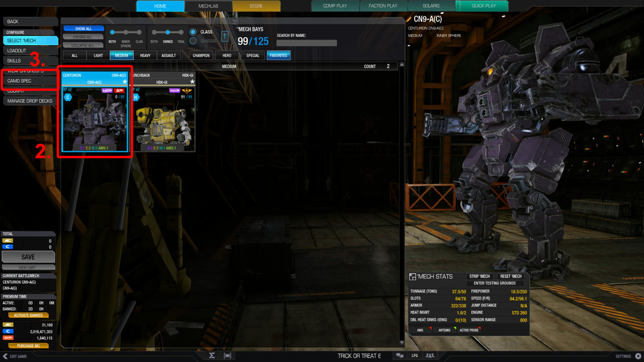Image resolution: width=644 pixels, height=362 pixels.
Task: Click the Search By Name input field
Action: point(306,43)
